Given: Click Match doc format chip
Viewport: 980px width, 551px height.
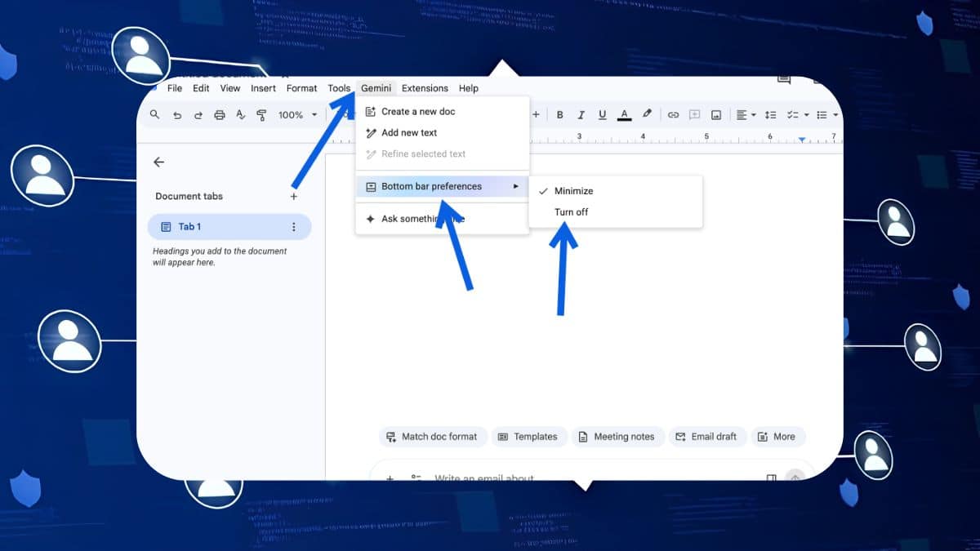Looking at the screenshot, I should pyautogui.click(x=433, y=437).
